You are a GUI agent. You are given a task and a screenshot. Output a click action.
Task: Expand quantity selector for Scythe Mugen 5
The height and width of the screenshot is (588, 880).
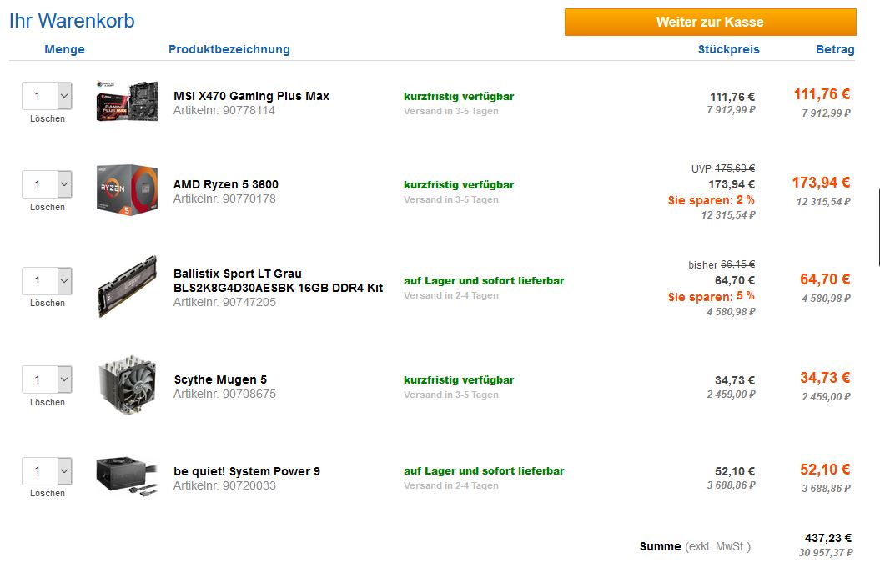[x=64, y=380]
